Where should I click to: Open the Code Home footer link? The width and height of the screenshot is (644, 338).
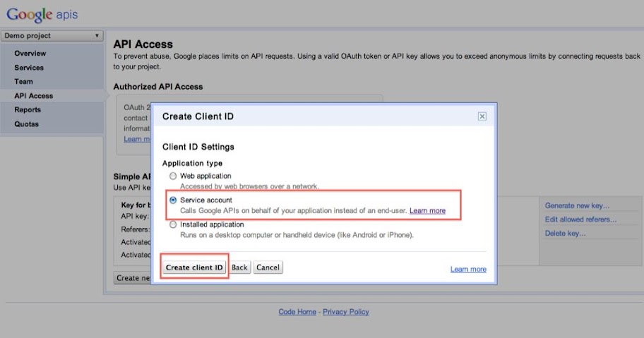point(297,312)
